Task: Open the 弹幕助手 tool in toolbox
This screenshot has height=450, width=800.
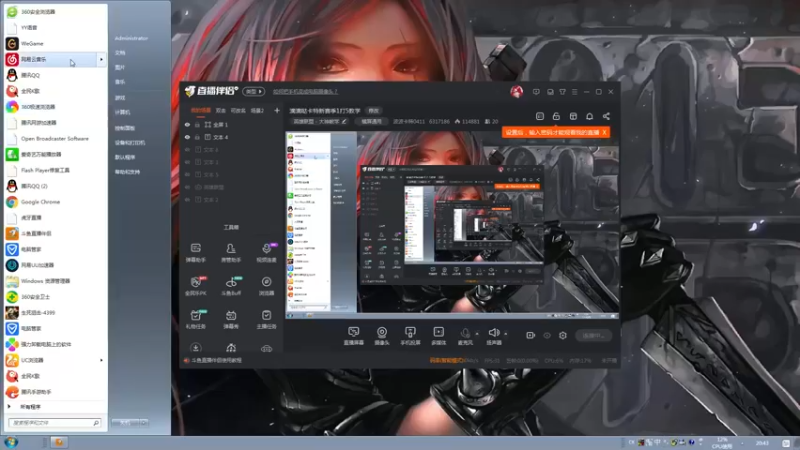Action: [195, 252]
